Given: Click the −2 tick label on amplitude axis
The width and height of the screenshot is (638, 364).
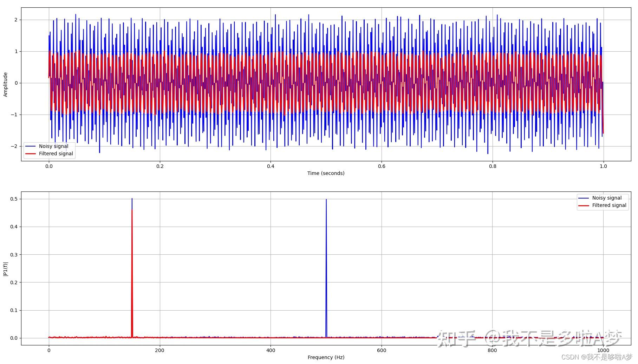Looking at the screenshot, I should (x=14, y=146).
